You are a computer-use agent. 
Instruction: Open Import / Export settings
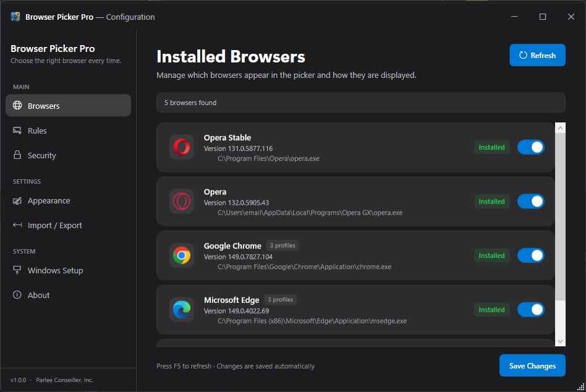coord(69,225)
